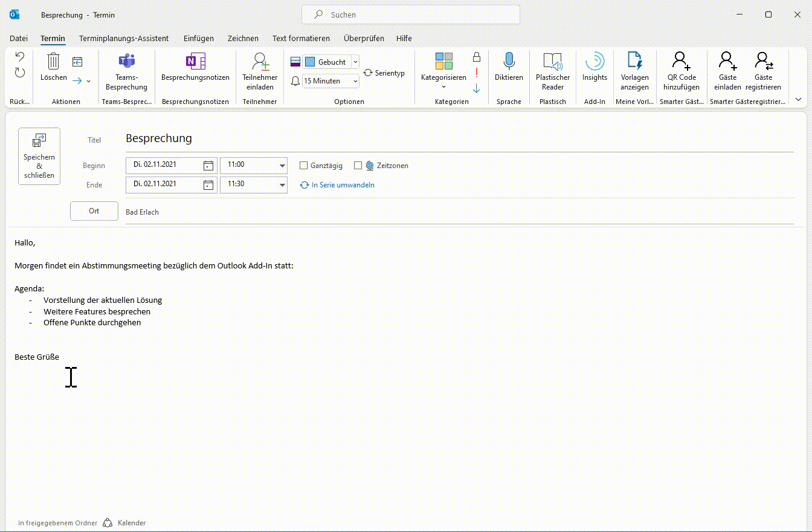Screen dimensions: 812x532
Task: Delete the appointment with Löschen
Action: coord(54,62)
